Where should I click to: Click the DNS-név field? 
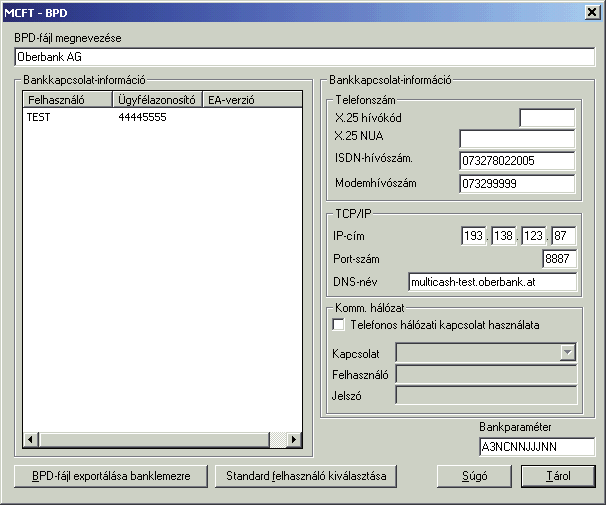tap(492, 282)
